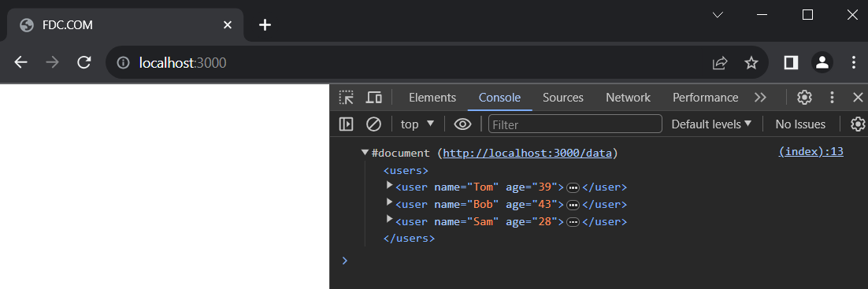Image resolution: width=868 pixels, height=289 pixels.
Task: Show more DevTools tabs with the chevrons
Action: (x=761, y=98)
